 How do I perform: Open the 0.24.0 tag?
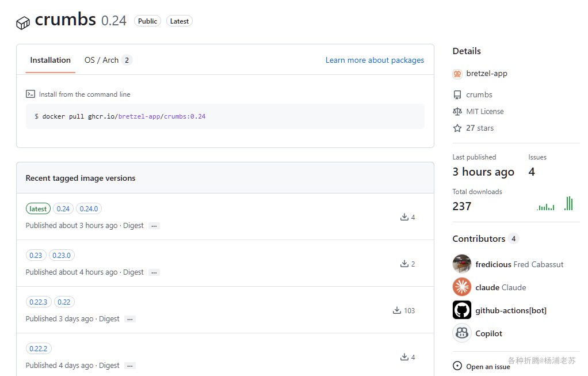click(89, 208)
